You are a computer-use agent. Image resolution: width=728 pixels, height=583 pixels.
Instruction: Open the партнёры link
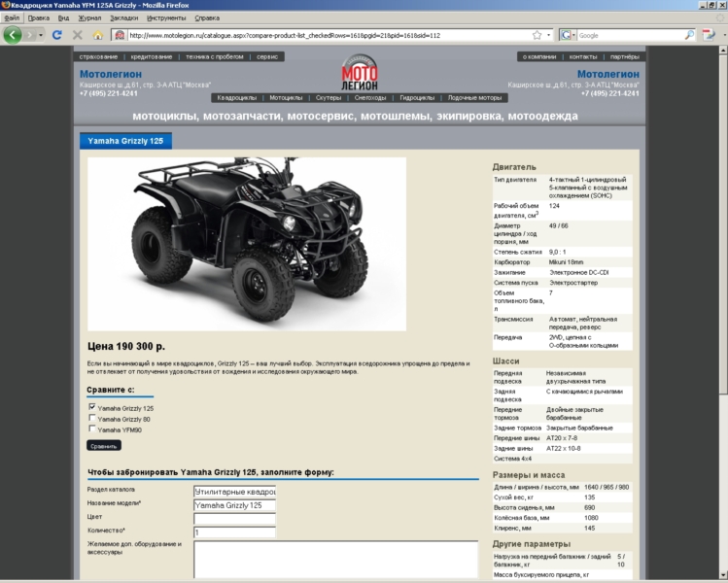624,56
